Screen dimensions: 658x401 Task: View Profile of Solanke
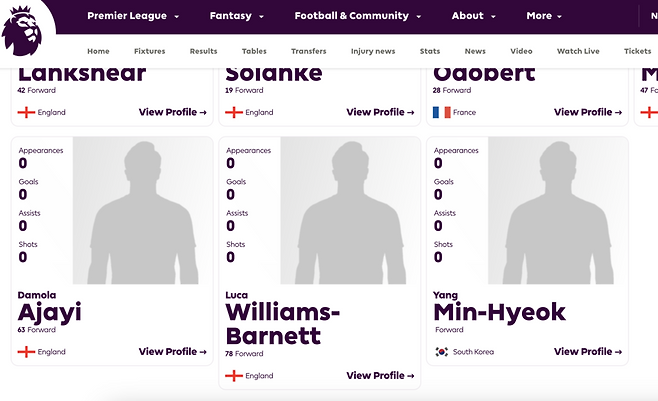click(380, 112)
